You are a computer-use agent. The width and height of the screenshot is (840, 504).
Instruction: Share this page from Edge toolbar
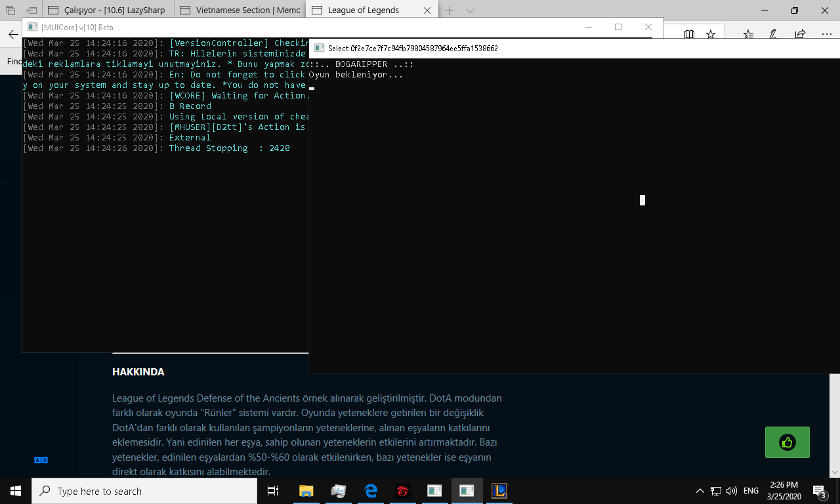[x=800, y=34]
